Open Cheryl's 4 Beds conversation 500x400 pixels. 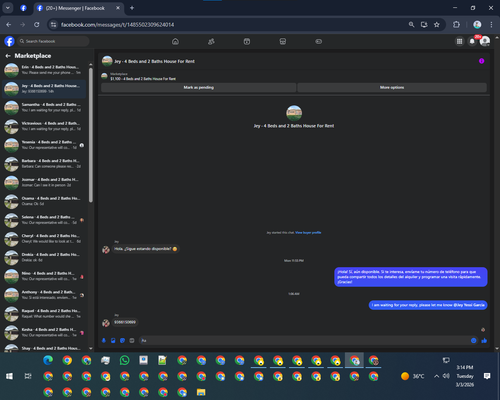click(x=44, y=239)
